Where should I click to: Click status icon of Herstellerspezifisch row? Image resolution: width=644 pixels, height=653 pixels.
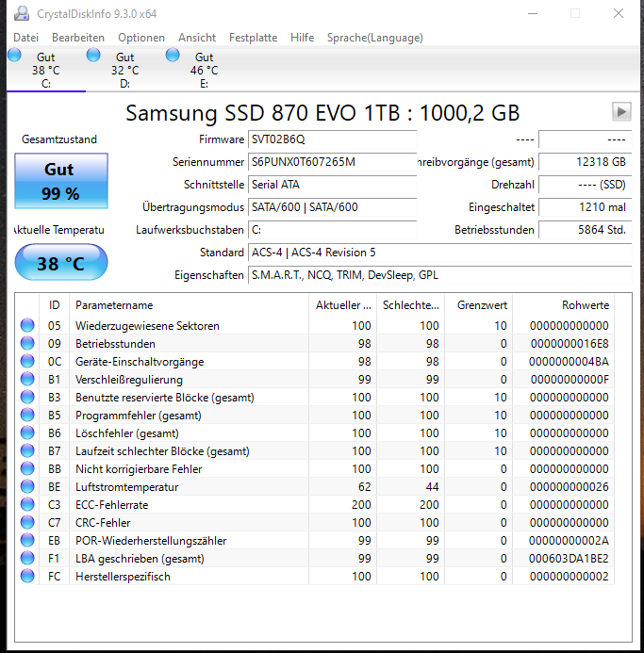27,576
